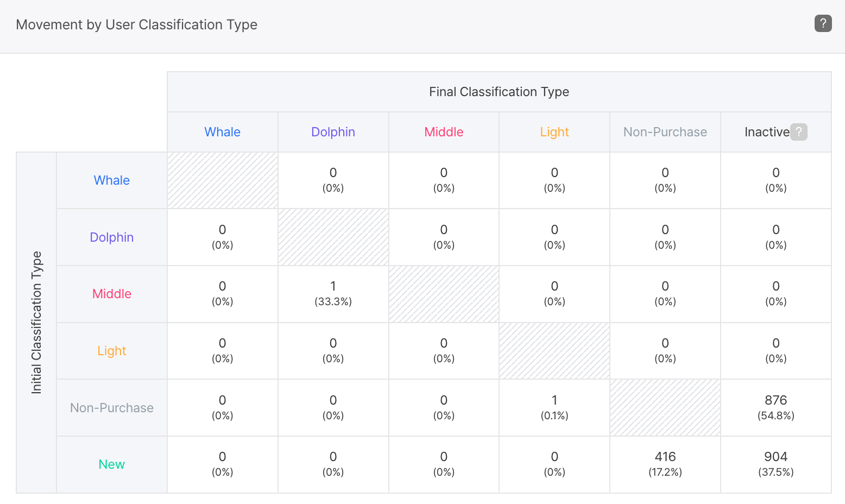Select the Non-Purchase row label
The height and width of the screenshot is (504, 845).
[111, 408]
